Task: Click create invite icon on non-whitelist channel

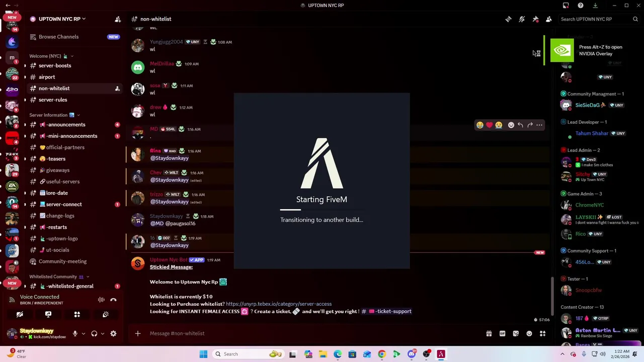Action: [x=117, y=88]
